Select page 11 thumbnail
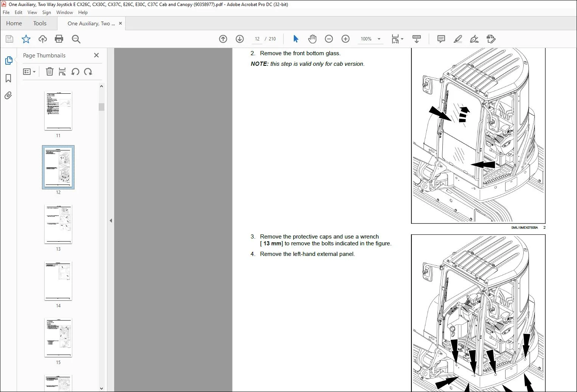This screenshot has height=392, width=577. (x=58, y=111)
